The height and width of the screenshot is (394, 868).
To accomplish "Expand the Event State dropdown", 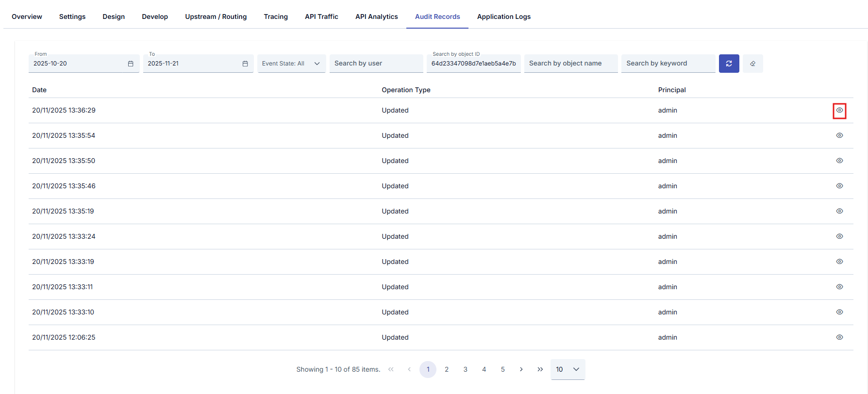I will (291, 64).
